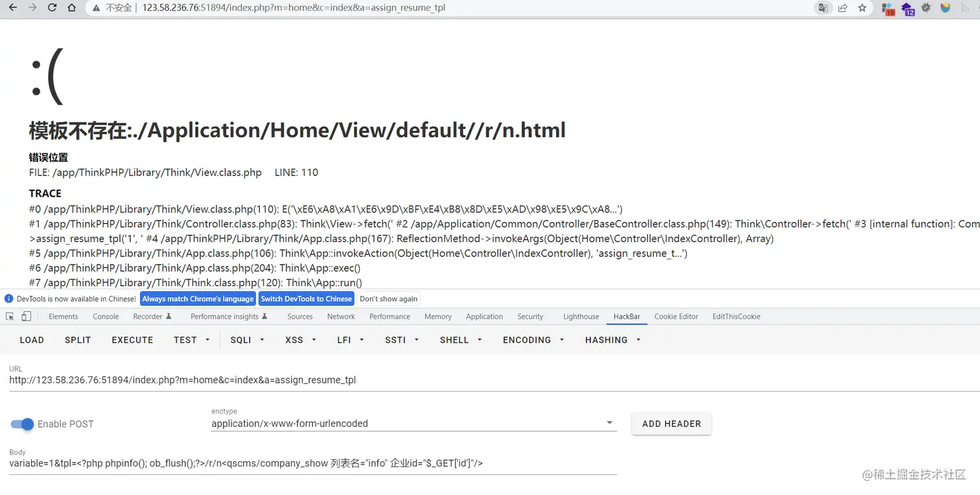Reload the page with refresh icon
The image size is (980, 495).
click(52, 8)
